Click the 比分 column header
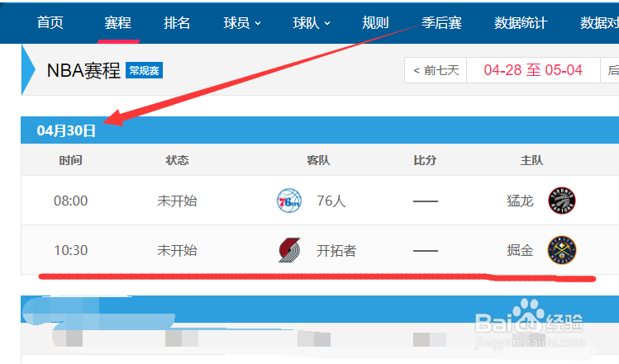619x364 pixels. point(425,160)
